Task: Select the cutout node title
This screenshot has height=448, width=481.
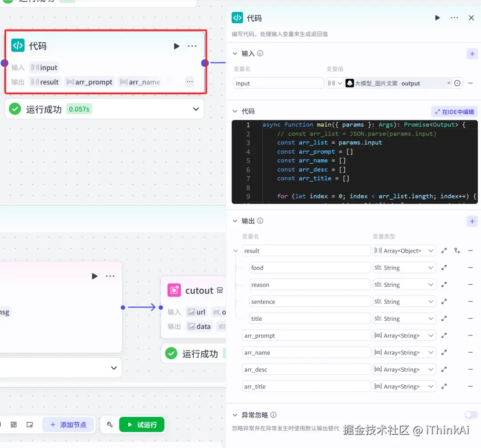Action: coord(199,291)
